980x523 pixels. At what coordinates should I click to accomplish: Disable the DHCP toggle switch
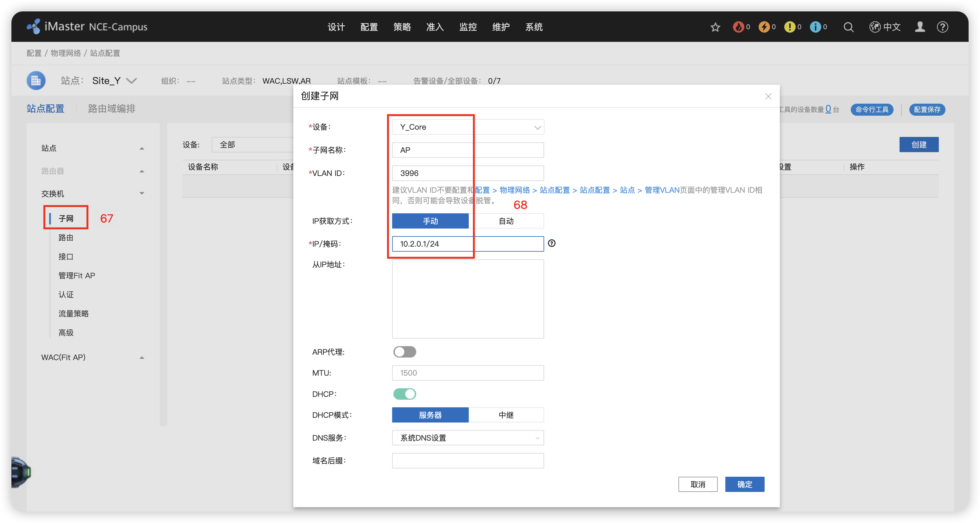coord(404,394)
